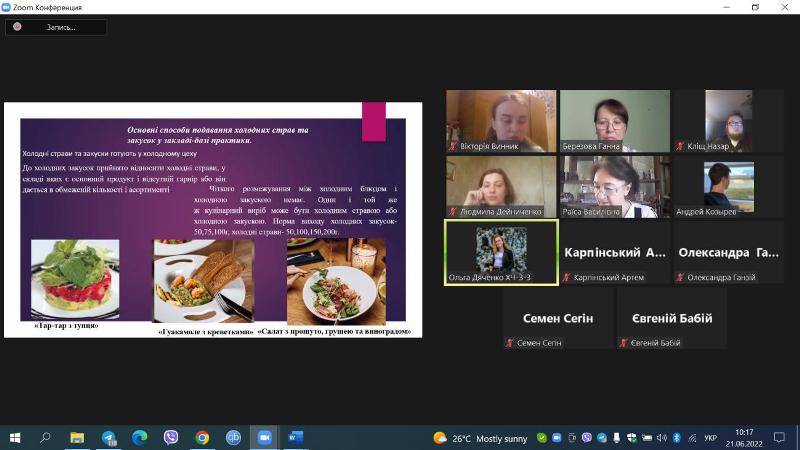Select Євгеній Бабій participant tile
The image size is (800, 450).
(x=672, y=318)
